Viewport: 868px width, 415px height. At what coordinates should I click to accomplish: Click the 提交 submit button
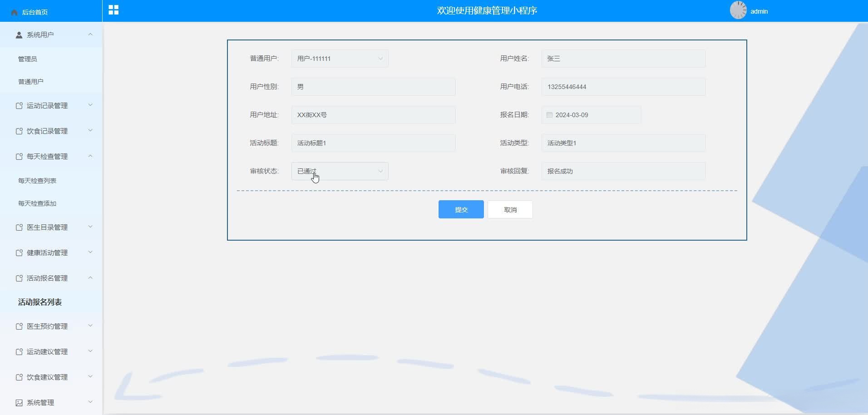[460, 209]
